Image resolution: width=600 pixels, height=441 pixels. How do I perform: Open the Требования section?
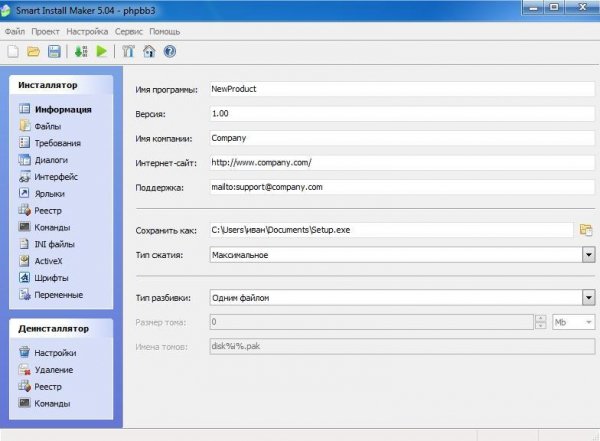point(58,143)
